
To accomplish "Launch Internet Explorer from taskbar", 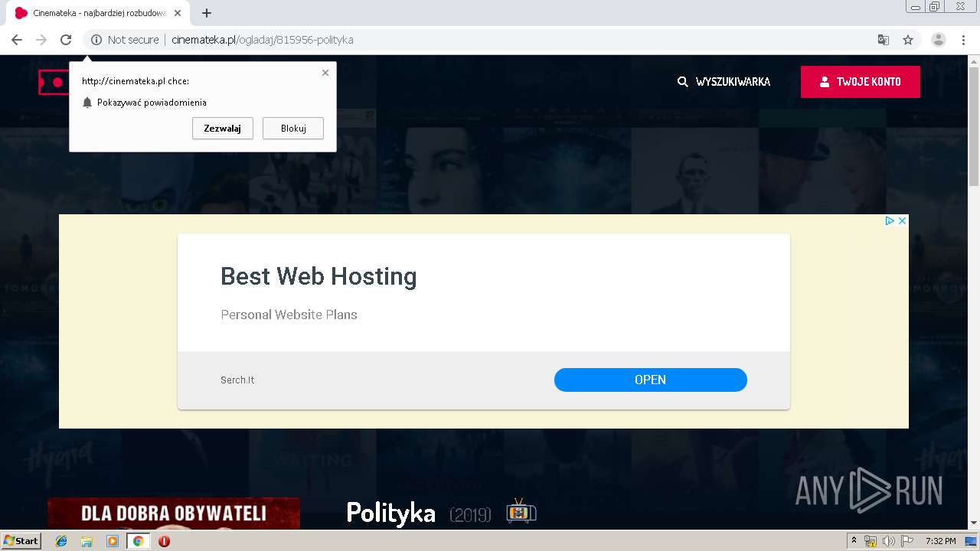I will (x=61, y=541).
